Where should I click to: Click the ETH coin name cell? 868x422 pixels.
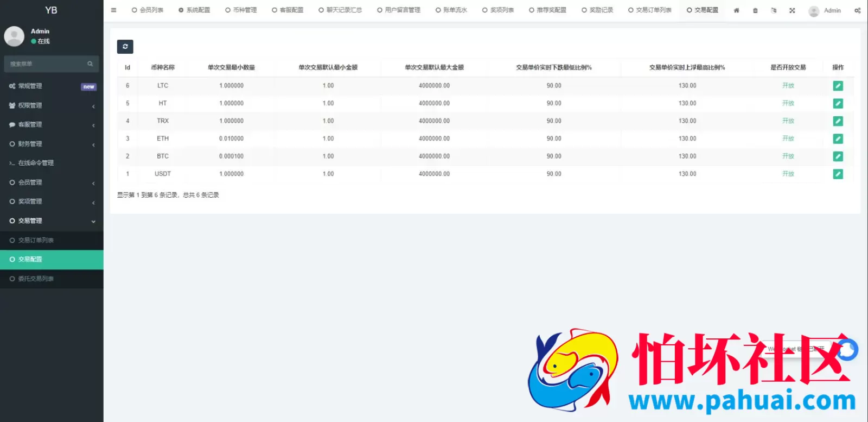pyautogui.click(x=163, y=138)
